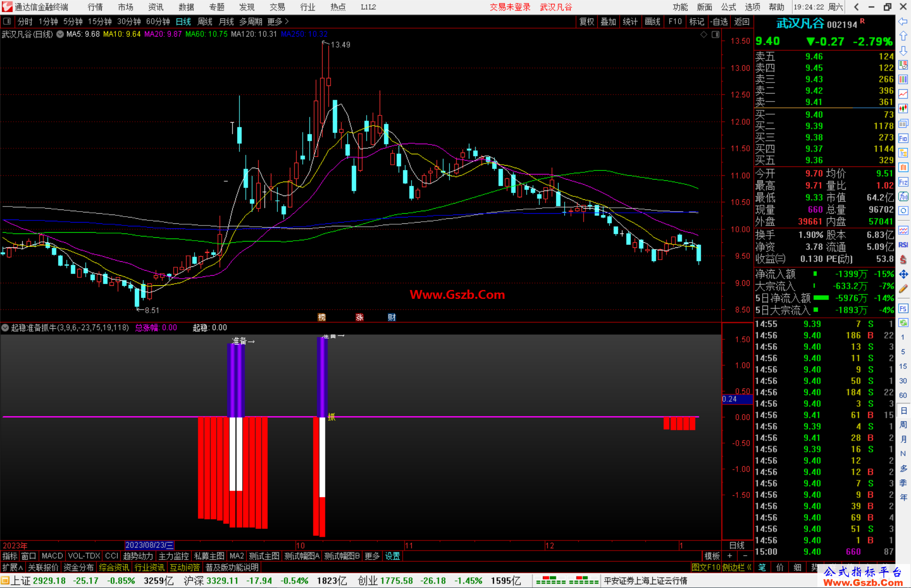911x588 pixels.
Task: Open the 公式 menu in title bar
Action: click(x=728, y=7)
